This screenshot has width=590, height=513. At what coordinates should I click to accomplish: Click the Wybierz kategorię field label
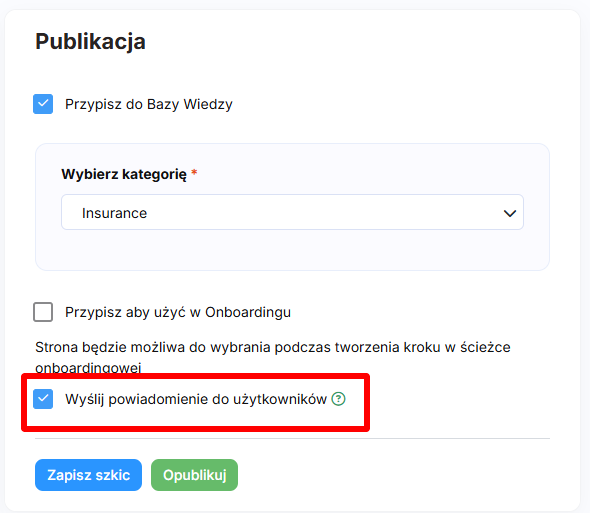coord(124,174)
